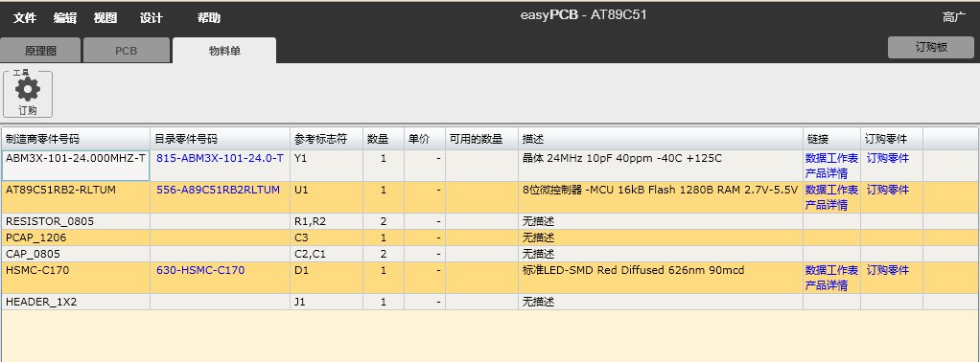
Task: Open the 设计 menu
Action: 152,18
